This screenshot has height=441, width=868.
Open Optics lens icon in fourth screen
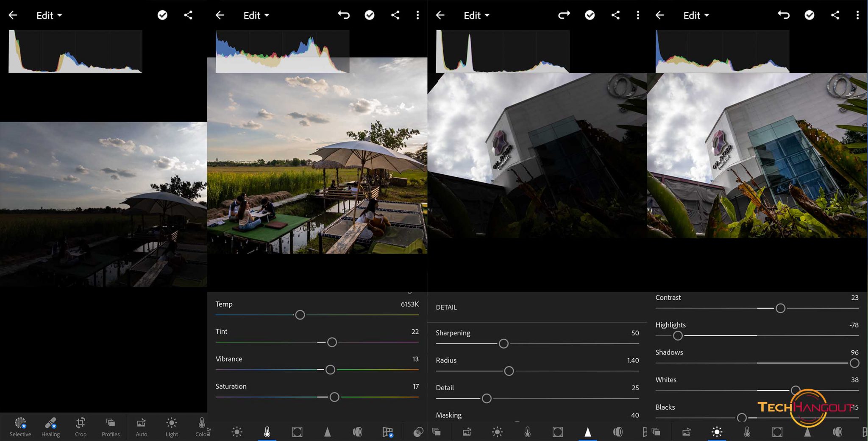point(837,432)
